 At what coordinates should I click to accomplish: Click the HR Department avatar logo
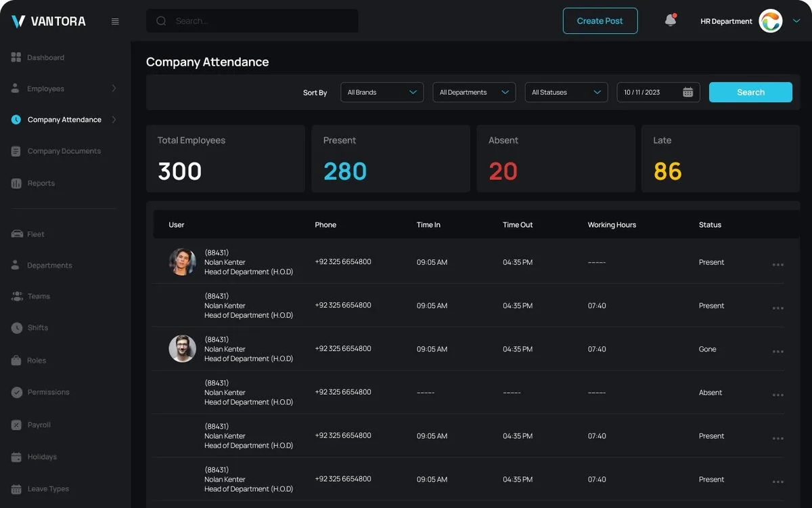(x=770, y=21)
